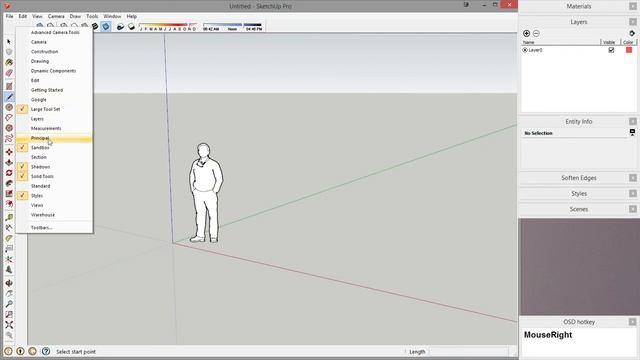Uncheck the Sandbox toolbar entry

click(54, 147)
